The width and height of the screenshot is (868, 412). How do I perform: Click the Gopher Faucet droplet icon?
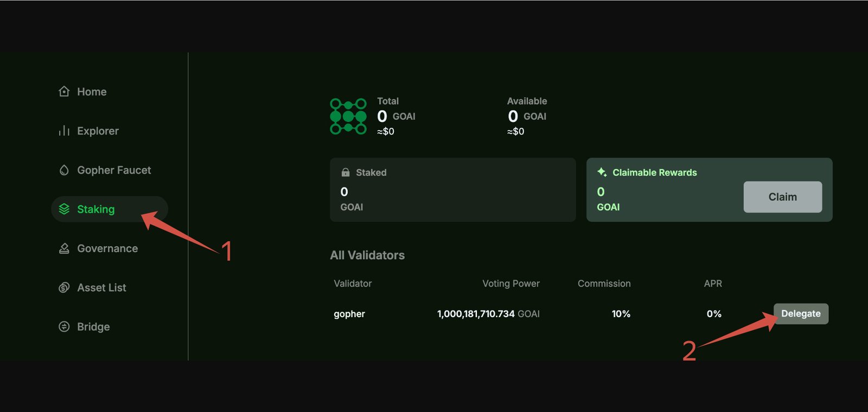64,170
